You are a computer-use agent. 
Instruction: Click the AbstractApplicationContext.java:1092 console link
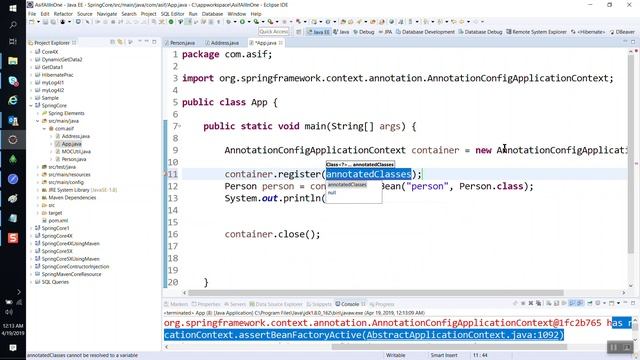point(462,335)
